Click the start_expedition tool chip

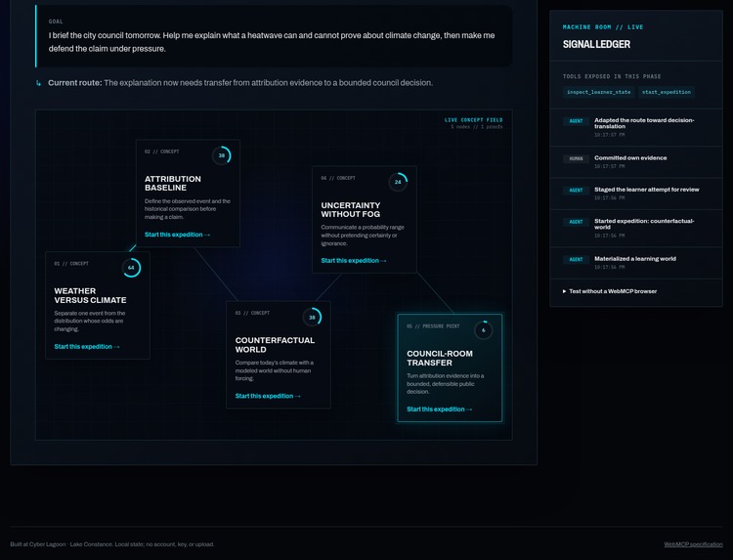coord(667,92)
